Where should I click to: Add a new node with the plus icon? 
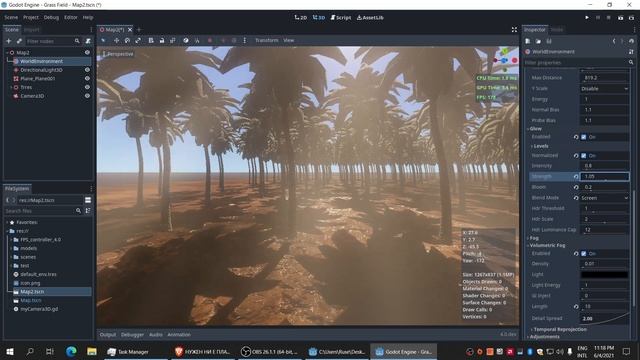click(x=9, y=41)
